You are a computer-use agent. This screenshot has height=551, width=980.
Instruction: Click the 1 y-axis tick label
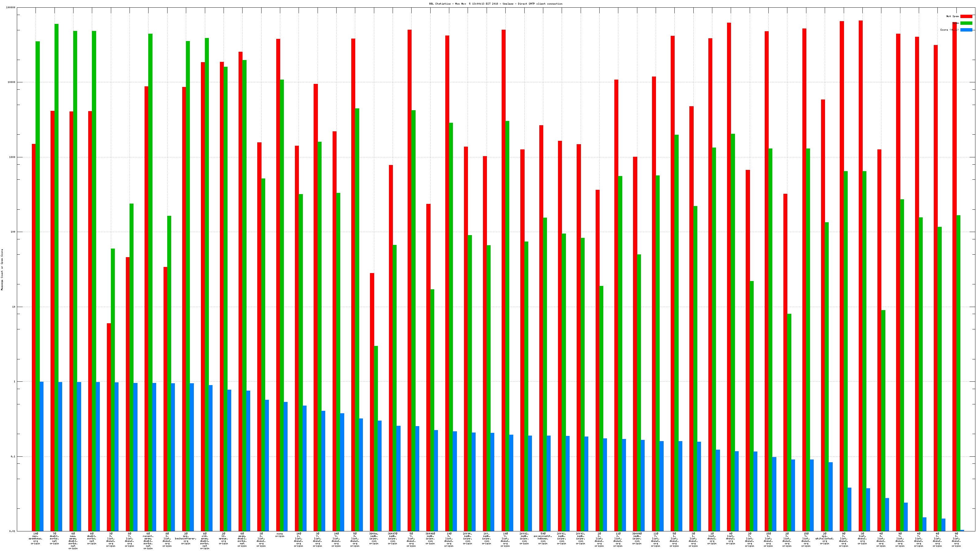coord(15,382)
